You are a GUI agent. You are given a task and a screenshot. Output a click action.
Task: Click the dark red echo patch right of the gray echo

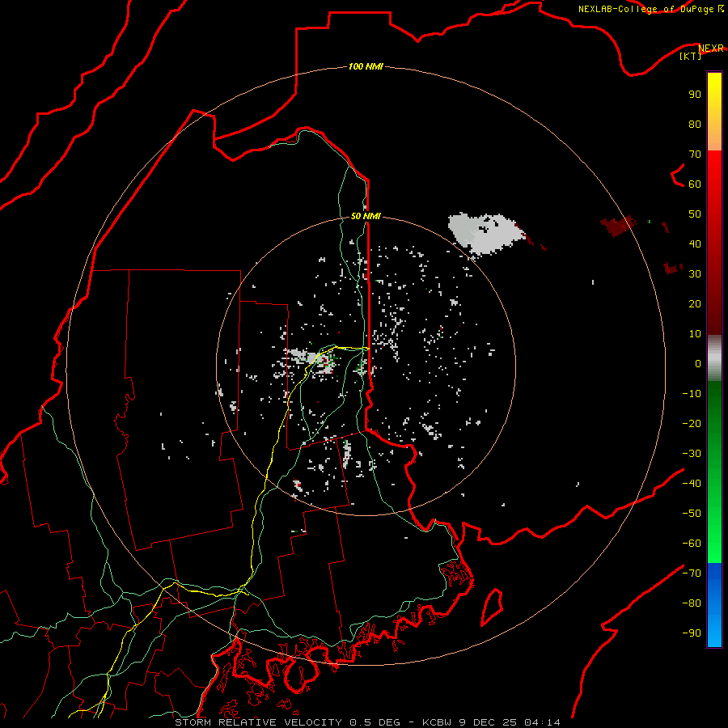[616, 226]
